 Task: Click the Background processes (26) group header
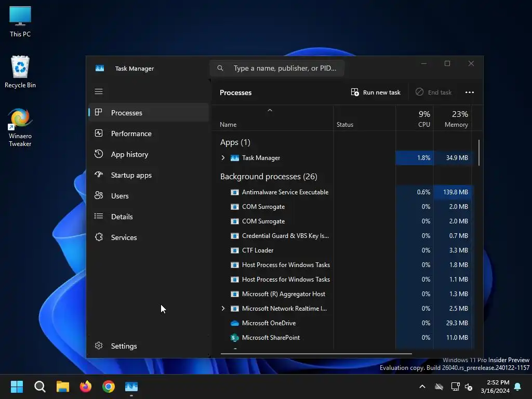coord(269,177)
